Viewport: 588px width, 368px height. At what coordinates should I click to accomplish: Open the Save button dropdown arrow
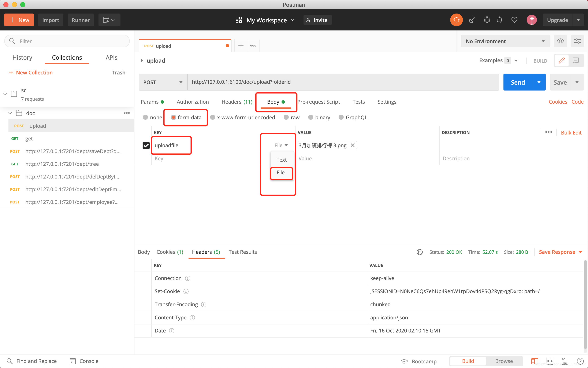click(x=577, y=82)
